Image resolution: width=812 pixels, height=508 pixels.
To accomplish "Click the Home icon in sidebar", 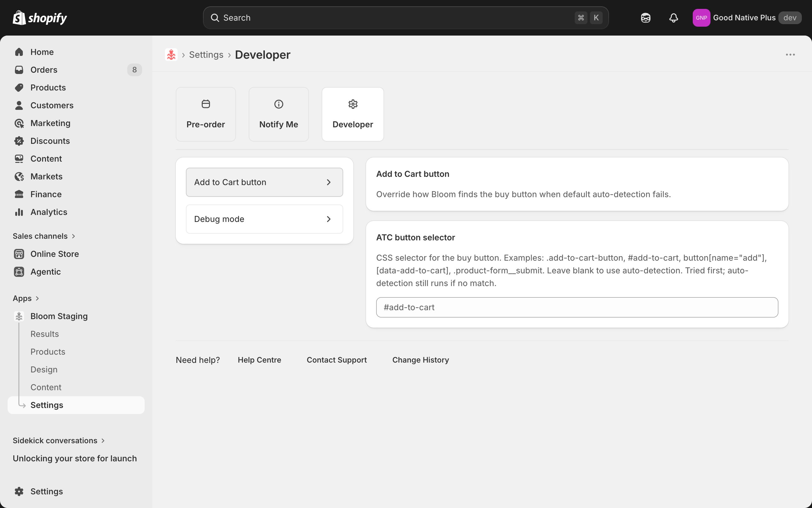I will 19,52.
